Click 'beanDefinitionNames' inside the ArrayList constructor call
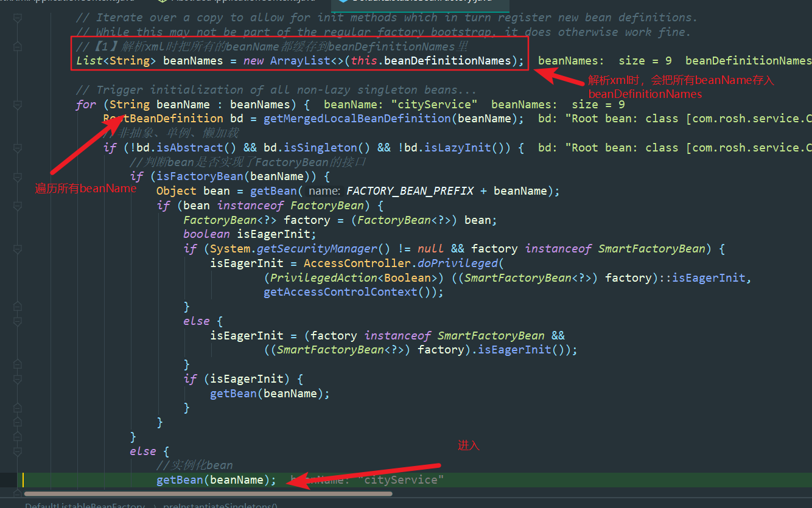 tap(447, 61)
